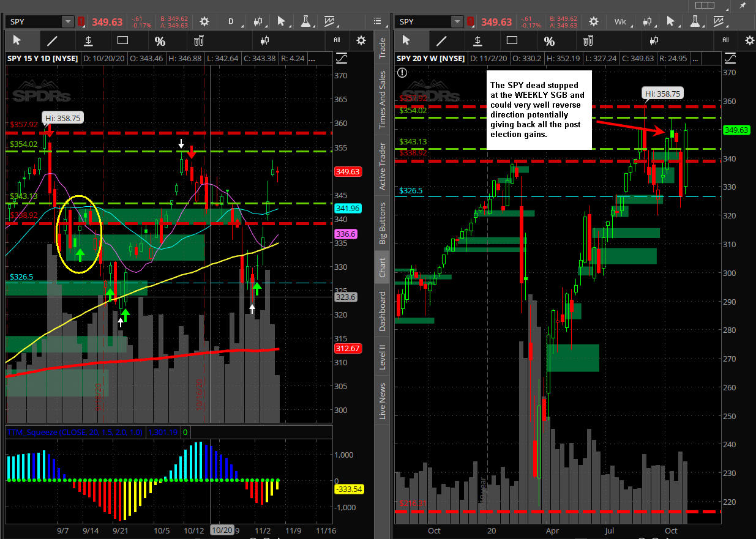Select trendline tool in left chart drawing toolbar
Image resolution: width=756 pixels, height=539 pixels.
tap(53, 41)
